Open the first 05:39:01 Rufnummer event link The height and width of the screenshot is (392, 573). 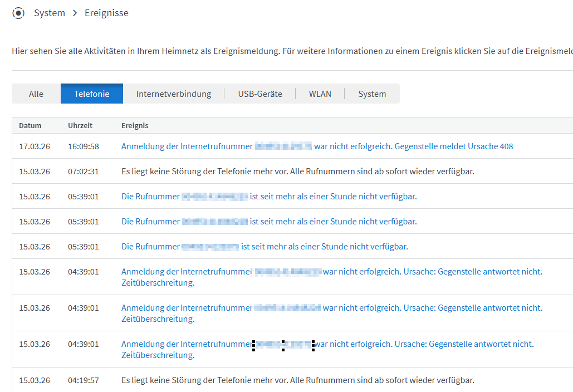[269, 197]
